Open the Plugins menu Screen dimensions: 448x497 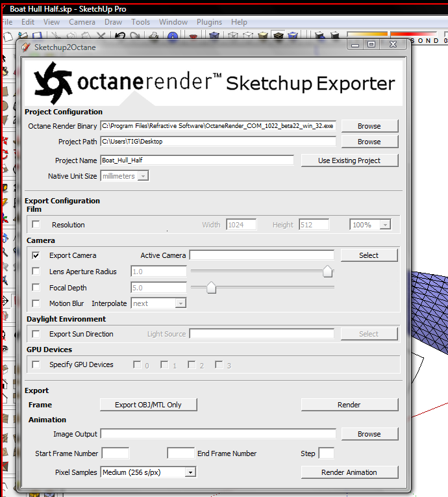coord(209,22)
